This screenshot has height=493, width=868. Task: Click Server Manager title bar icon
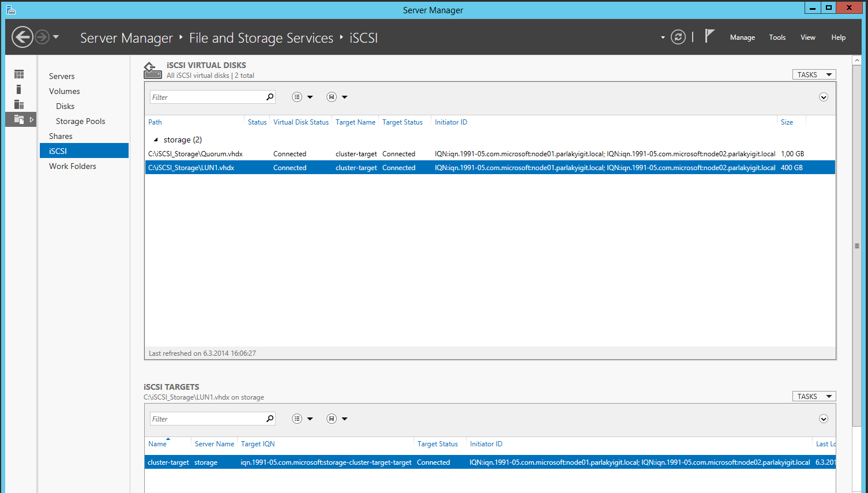(11, 10)
